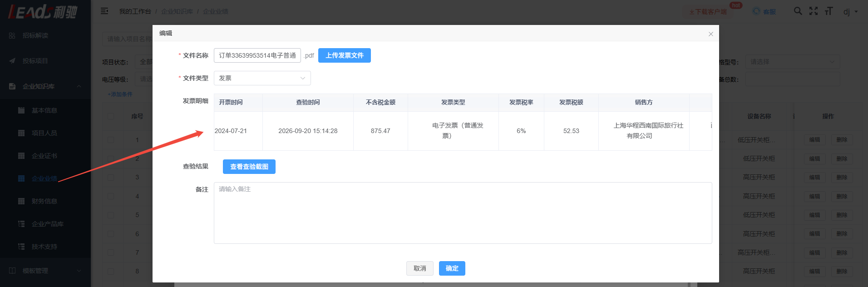Click +添加条件 link in background page
This screenshot has height=287, width=868.
pyautogui.click(x=120, y=94)
